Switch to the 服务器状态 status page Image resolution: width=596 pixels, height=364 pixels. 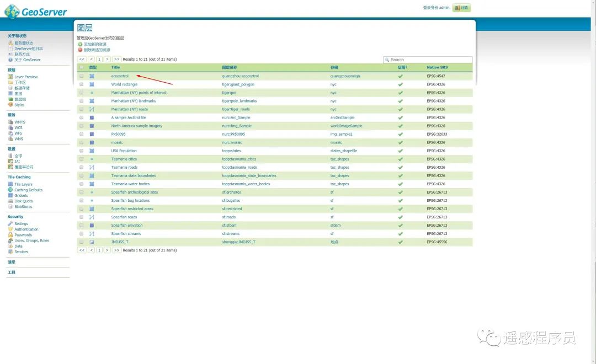(x=24, y=42)
